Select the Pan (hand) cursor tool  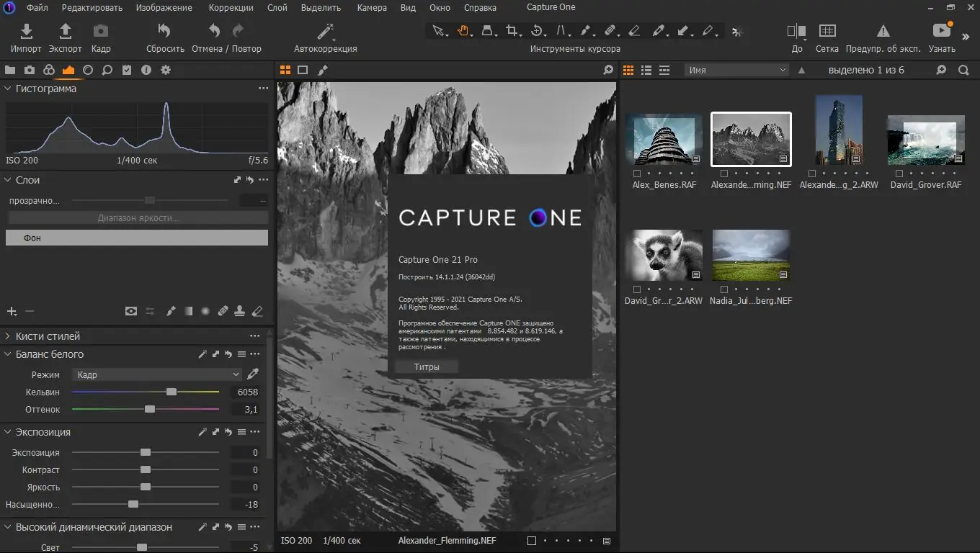[x=463, y=31]
